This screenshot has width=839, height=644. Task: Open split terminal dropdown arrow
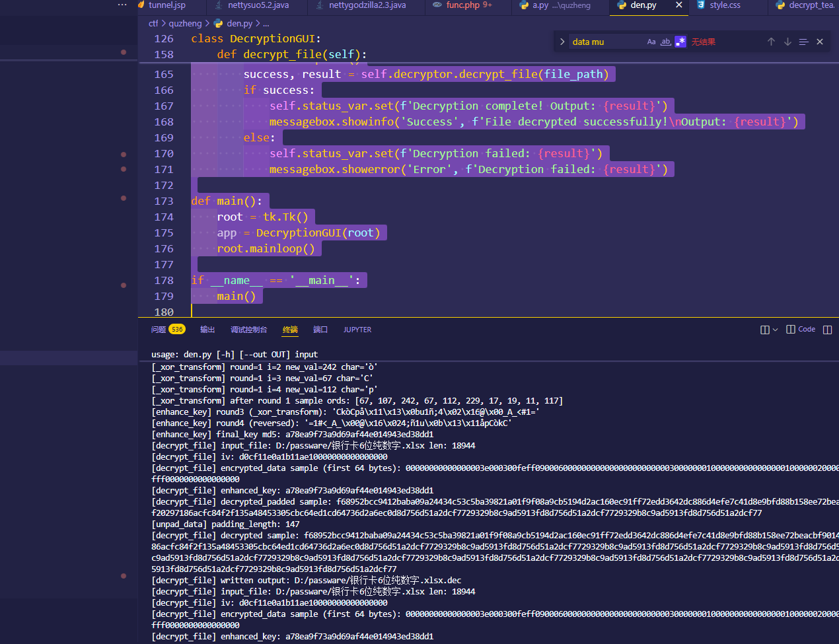[x=775, y=330]
